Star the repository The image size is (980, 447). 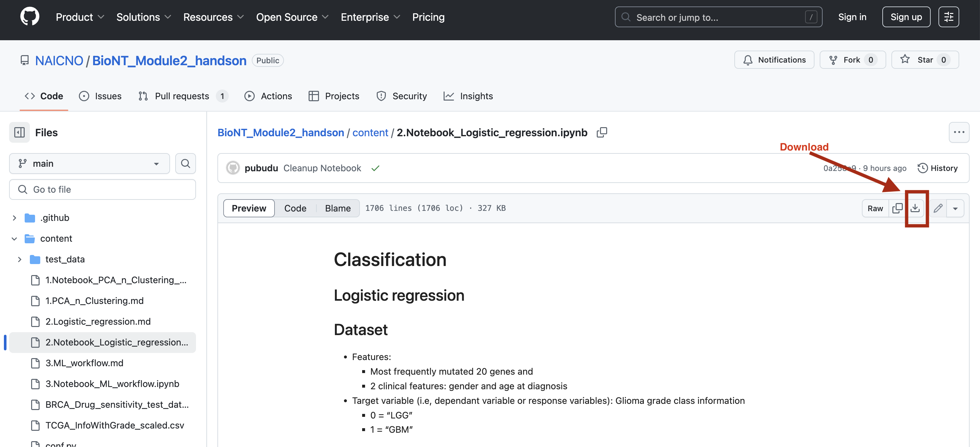click(x=925, y=60)
